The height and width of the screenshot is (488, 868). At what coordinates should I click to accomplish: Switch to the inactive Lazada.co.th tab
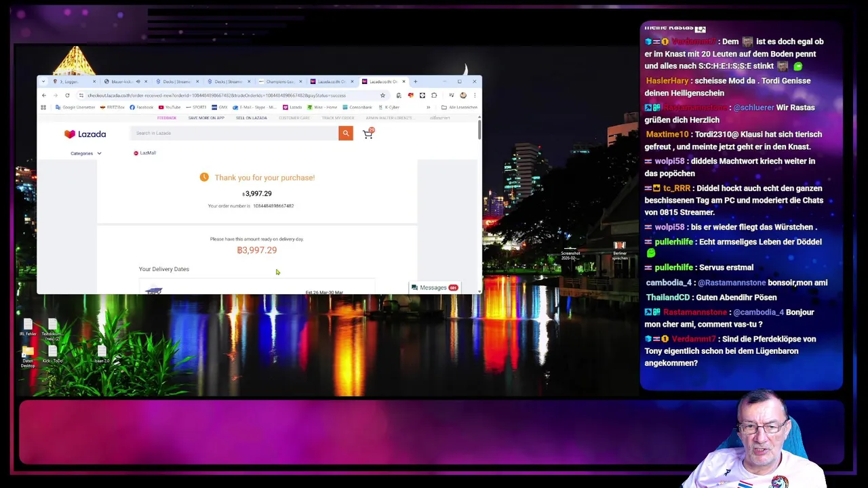point(331,81)
